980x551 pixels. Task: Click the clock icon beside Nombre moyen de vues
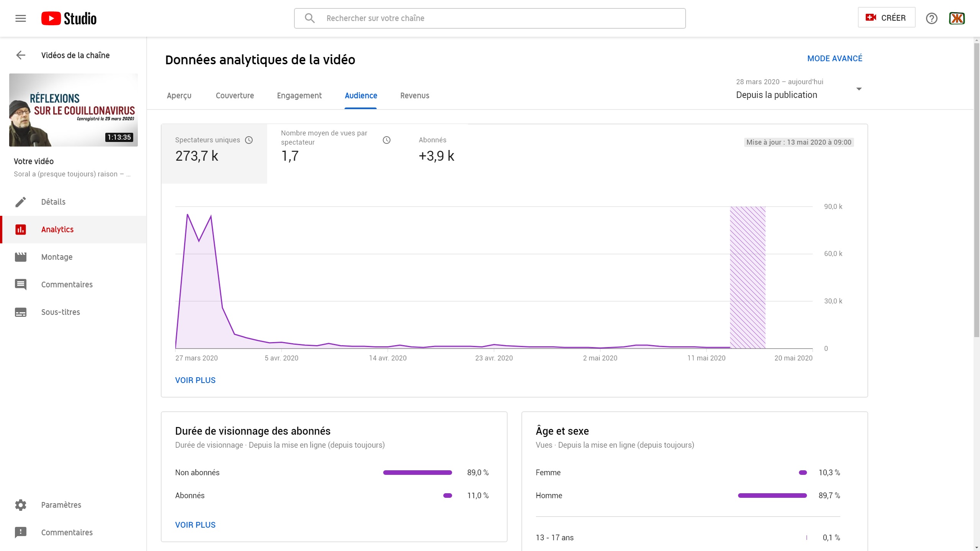coord(387,140)
